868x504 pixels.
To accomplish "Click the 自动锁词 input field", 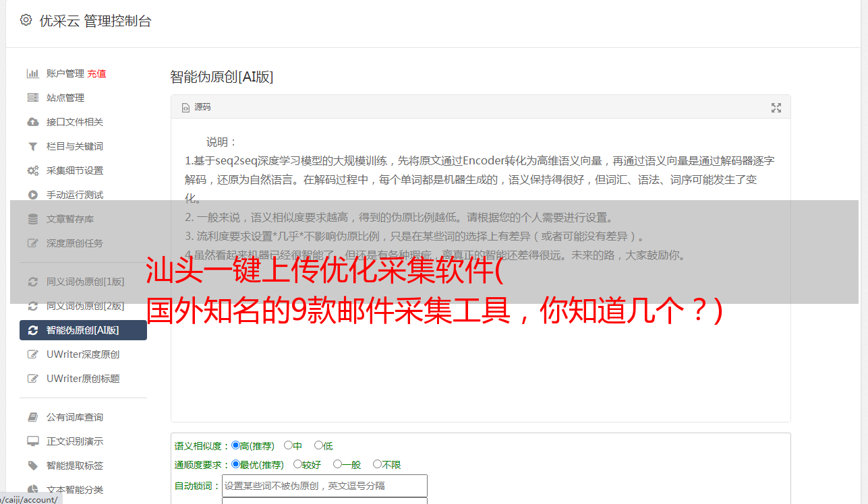I will click(324, 486).
